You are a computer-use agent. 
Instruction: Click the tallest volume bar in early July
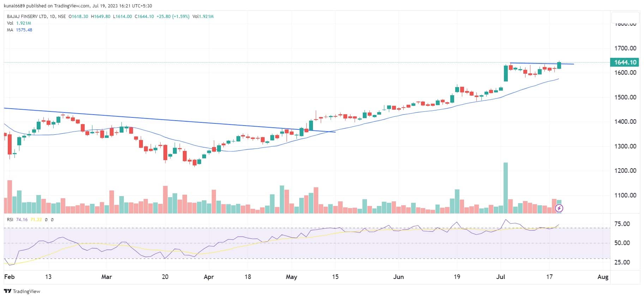[x=505, y=188]
